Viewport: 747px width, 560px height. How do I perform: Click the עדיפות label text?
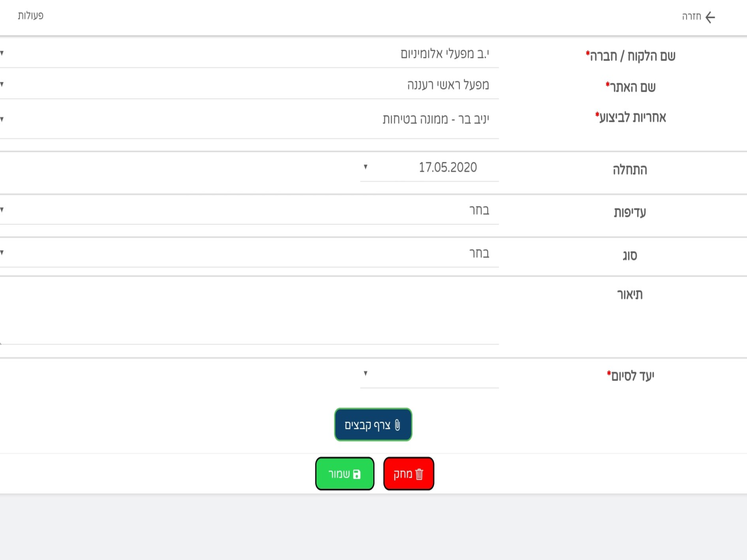point(630,212)
